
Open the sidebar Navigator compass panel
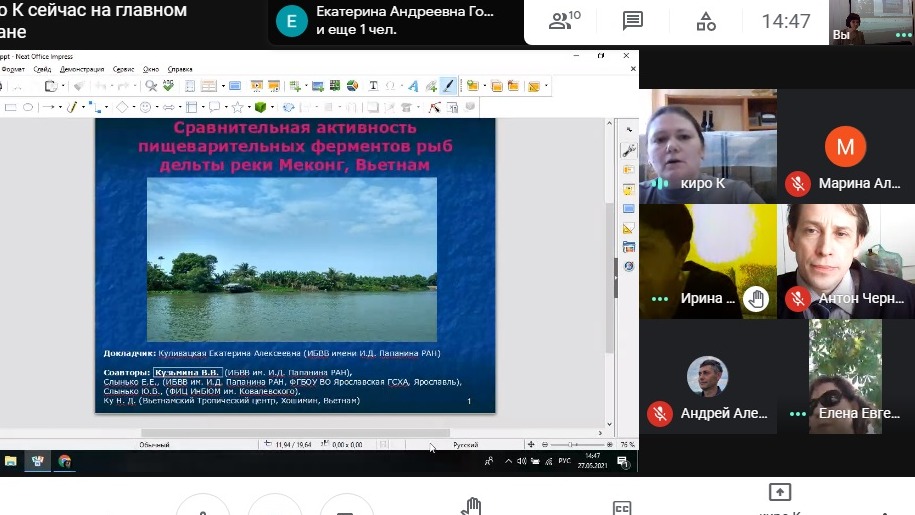click(x=628, y=267)
